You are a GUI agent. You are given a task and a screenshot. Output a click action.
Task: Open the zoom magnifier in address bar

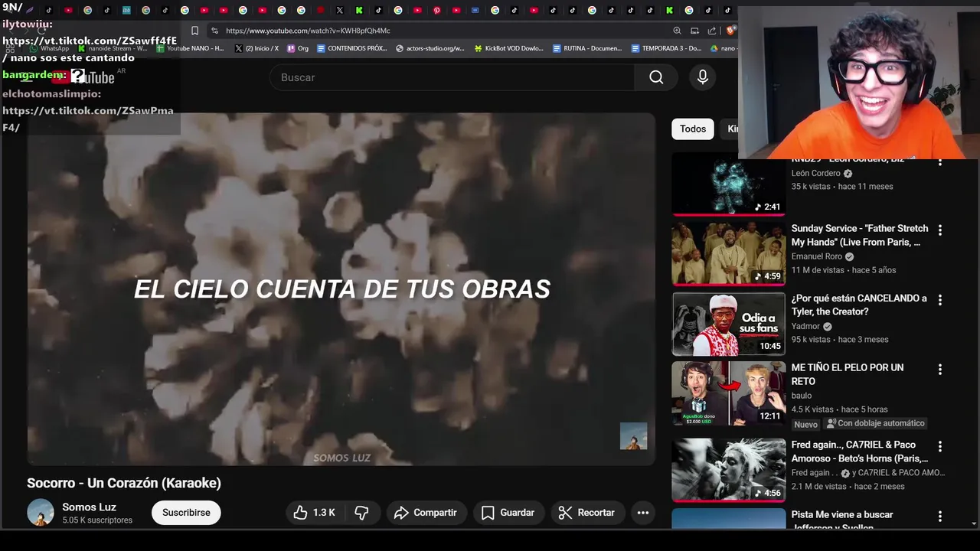tap(677, 31)
